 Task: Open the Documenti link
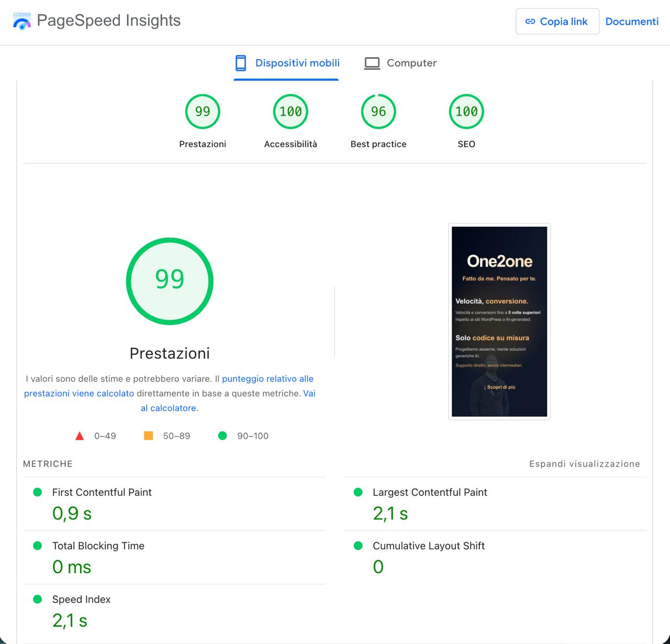(632, 21)
